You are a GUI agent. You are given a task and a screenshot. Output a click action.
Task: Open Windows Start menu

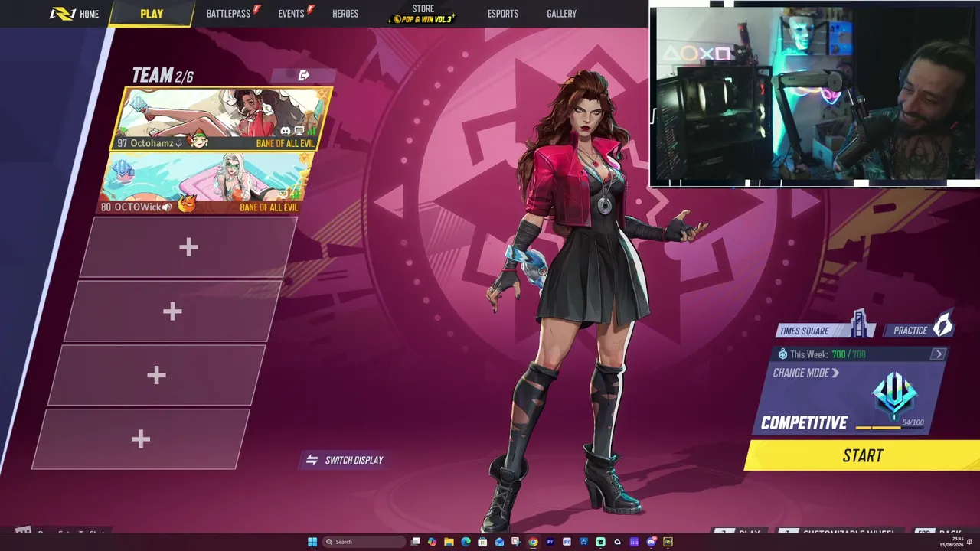[312, 542]
